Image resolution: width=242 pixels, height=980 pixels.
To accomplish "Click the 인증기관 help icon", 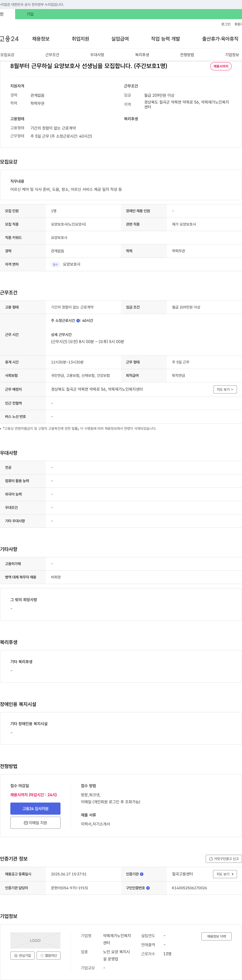I will 142,874.
